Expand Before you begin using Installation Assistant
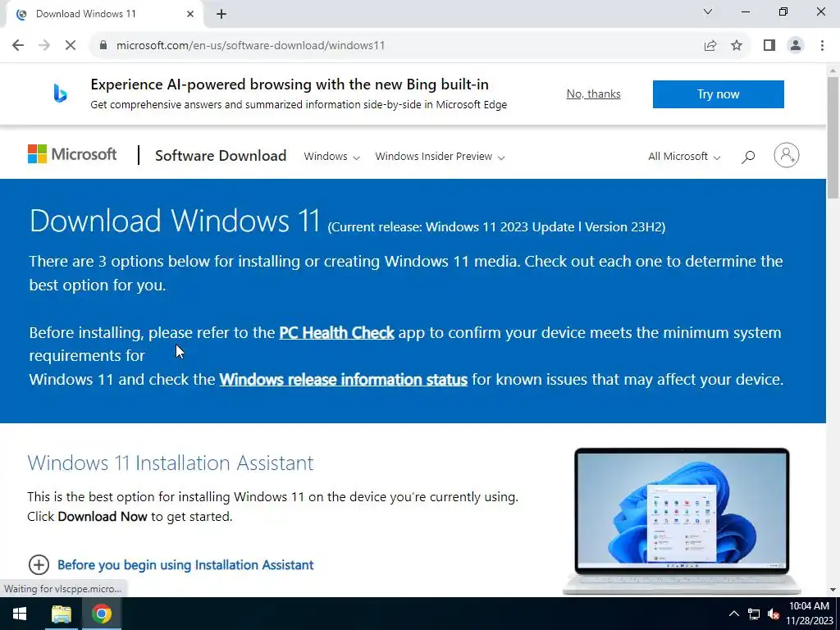This screenshot has width=840, height=630. (171, 564)
